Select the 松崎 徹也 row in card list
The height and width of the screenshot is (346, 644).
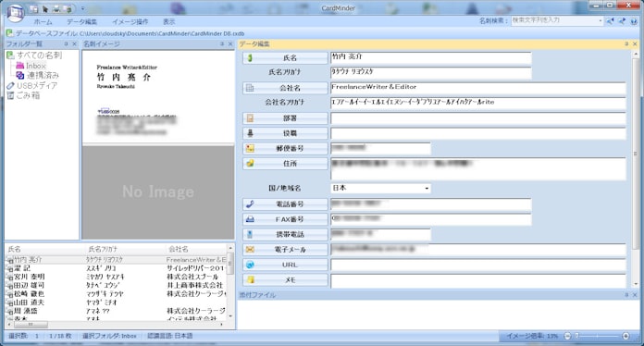[116, 294]
